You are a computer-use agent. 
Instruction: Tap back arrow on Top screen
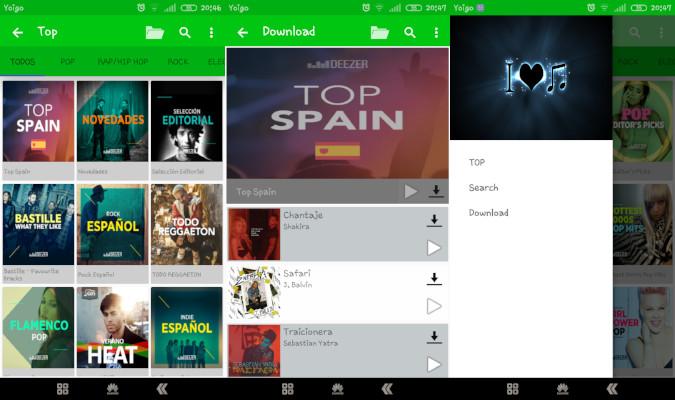click(17, 33)
